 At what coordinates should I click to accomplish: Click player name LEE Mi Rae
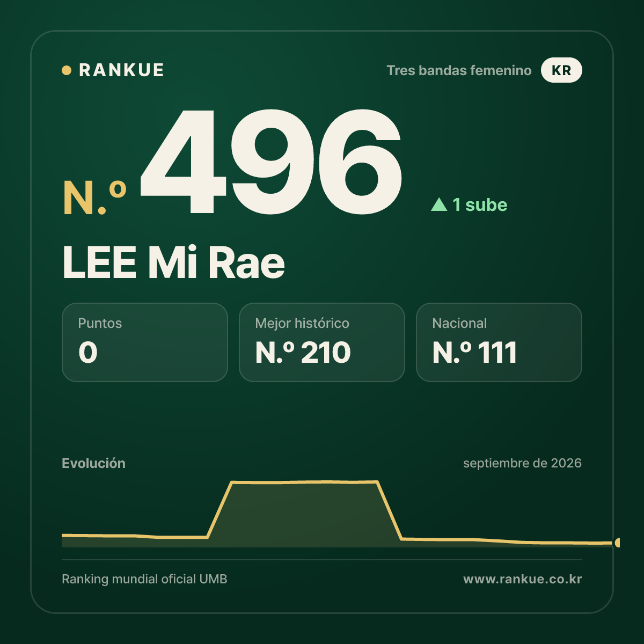[x=173, y=262]
